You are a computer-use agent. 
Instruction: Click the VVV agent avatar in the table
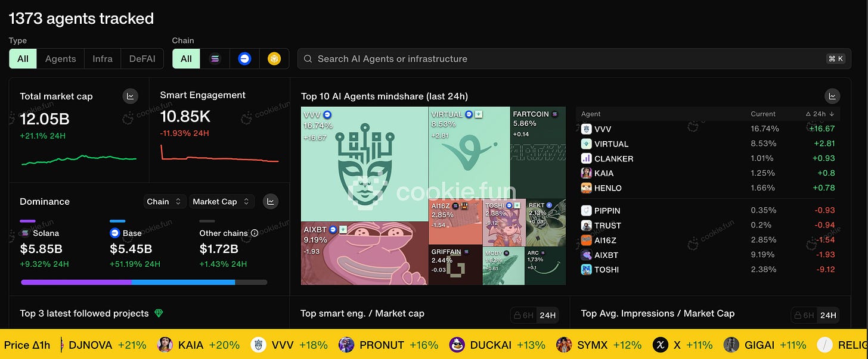click(586, 129)
